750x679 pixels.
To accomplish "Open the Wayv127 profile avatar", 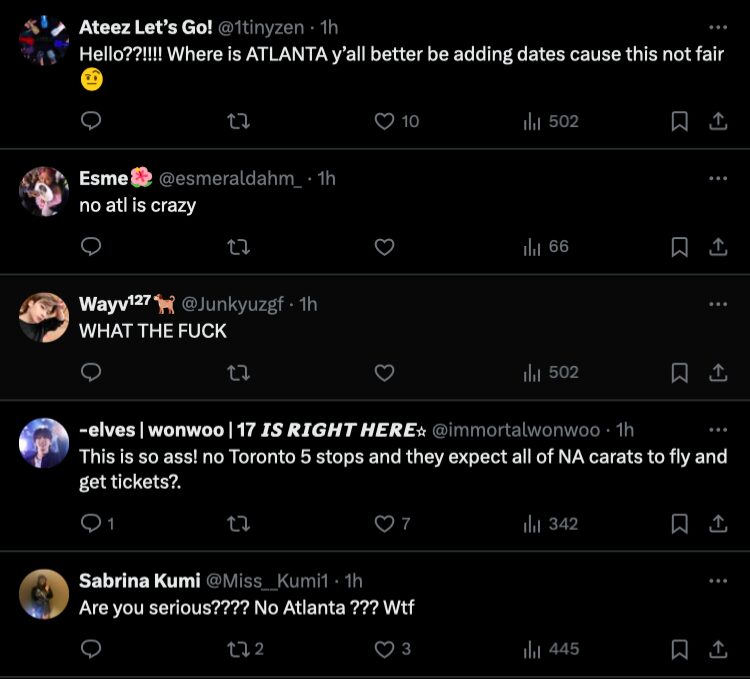I will [x=44, y=317].
